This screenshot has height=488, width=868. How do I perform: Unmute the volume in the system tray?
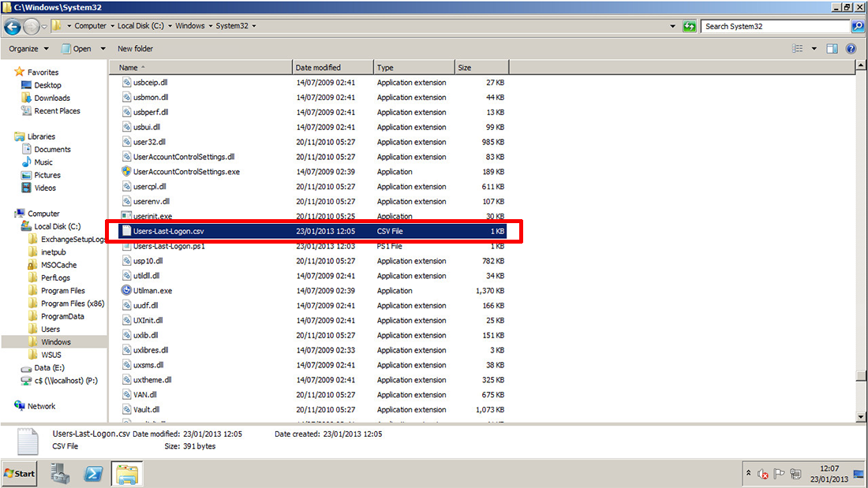coord(762,474)
